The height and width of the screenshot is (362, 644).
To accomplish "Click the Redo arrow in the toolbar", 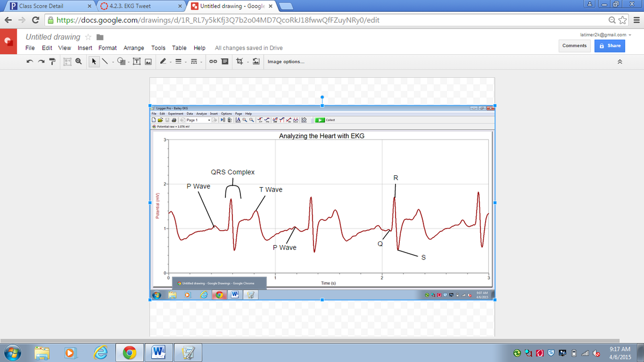I will (x=42, y=62).
